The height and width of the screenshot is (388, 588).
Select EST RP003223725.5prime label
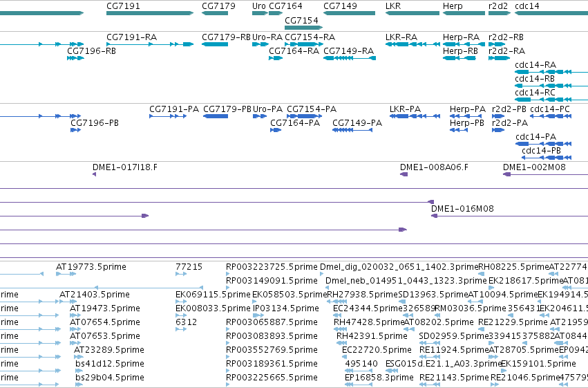pyautogui.click(x=272, y=267)
